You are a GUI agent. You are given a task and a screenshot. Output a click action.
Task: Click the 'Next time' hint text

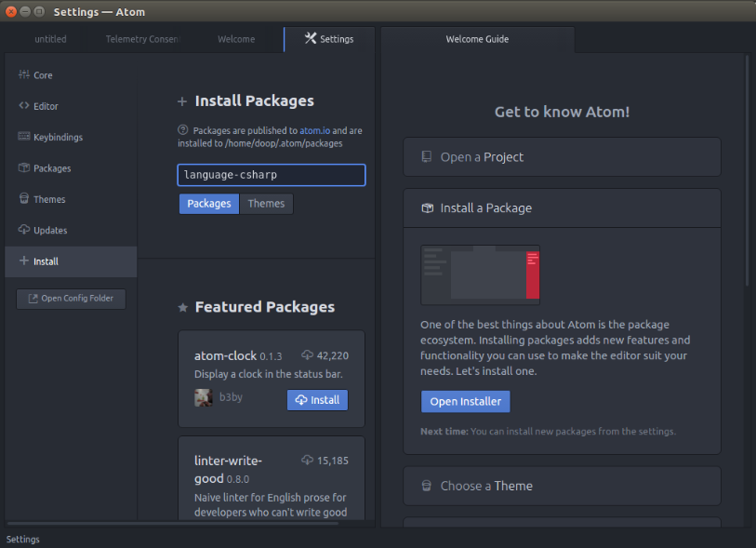coord(549,432)
